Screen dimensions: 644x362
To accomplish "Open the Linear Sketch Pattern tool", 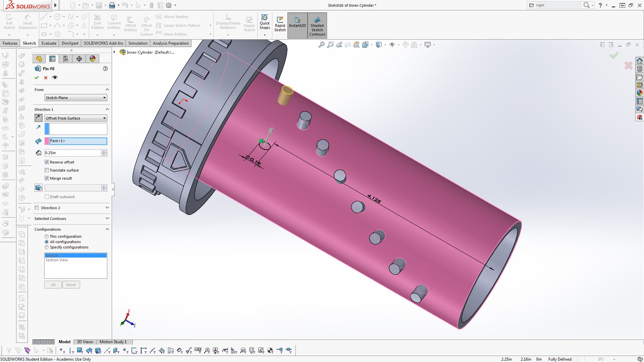I will [x=178, y=26].
